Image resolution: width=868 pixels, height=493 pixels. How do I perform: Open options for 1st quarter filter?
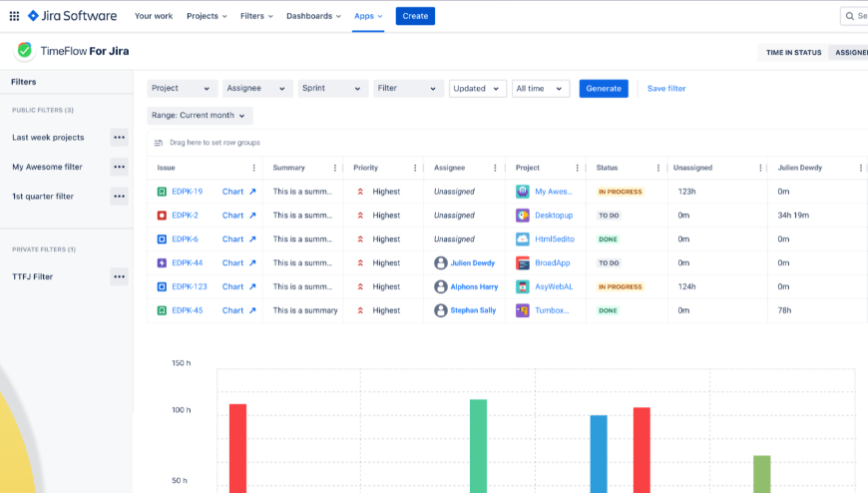(119, 196)
